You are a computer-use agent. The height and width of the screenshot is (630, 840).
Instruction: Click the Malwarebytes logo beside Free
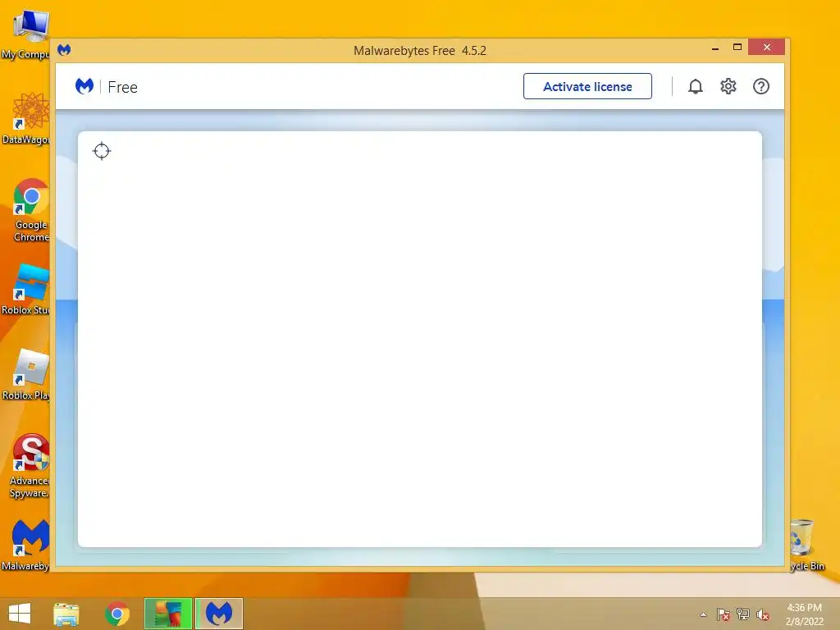(x=84, y=86)
